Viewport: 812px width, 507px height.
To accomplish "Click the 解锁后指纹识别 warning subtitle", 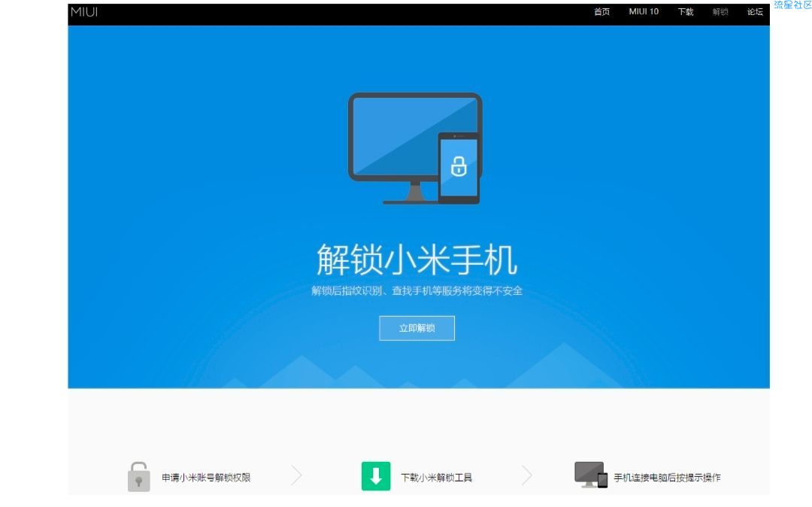I will click(417, 291).
